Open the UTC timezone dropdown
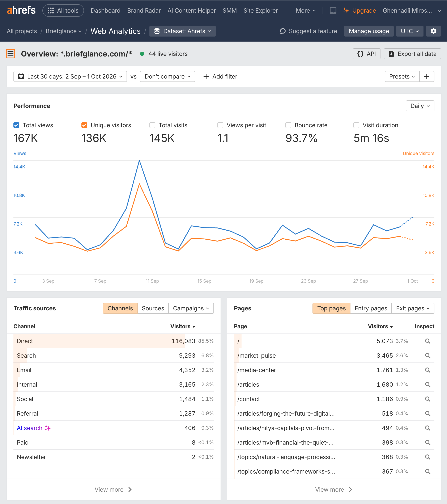Screen dimensions: 447x504 410,31
